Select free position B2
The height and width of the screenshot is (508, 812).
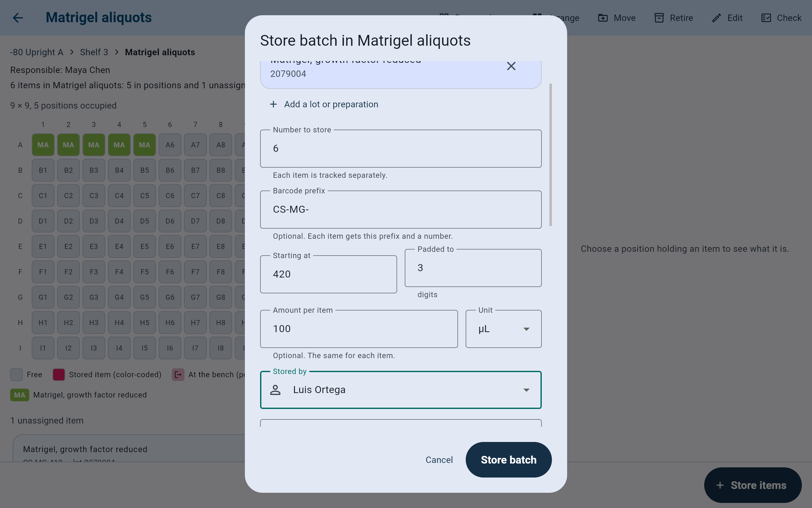click(69, 170)
